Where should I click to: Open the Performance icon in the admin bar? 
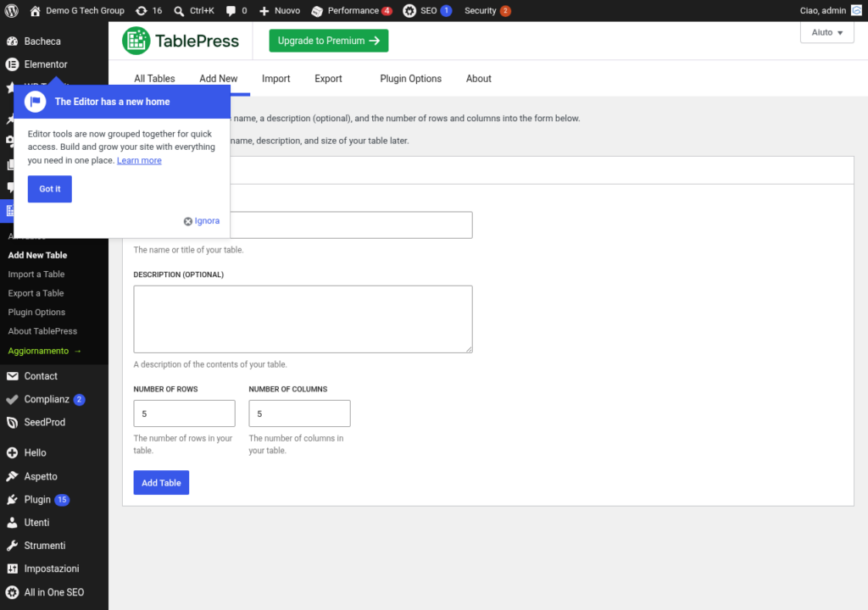tap(317, 10)
